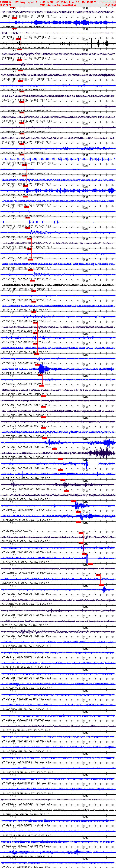116x868 pixels.
Task: Click the end time 12:47:28.00 label
Action: pyautogui.click(x=110, y=5)
